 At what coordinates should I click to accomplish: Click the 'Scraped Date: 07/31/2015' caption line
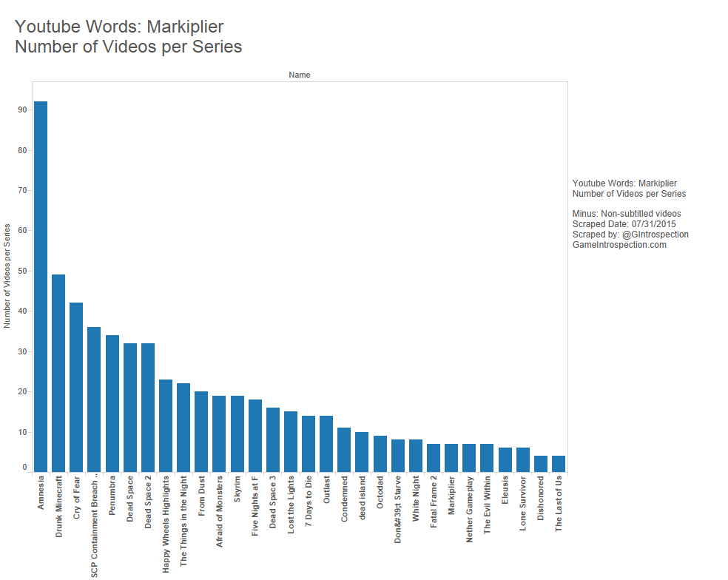(x=624, y=224)
